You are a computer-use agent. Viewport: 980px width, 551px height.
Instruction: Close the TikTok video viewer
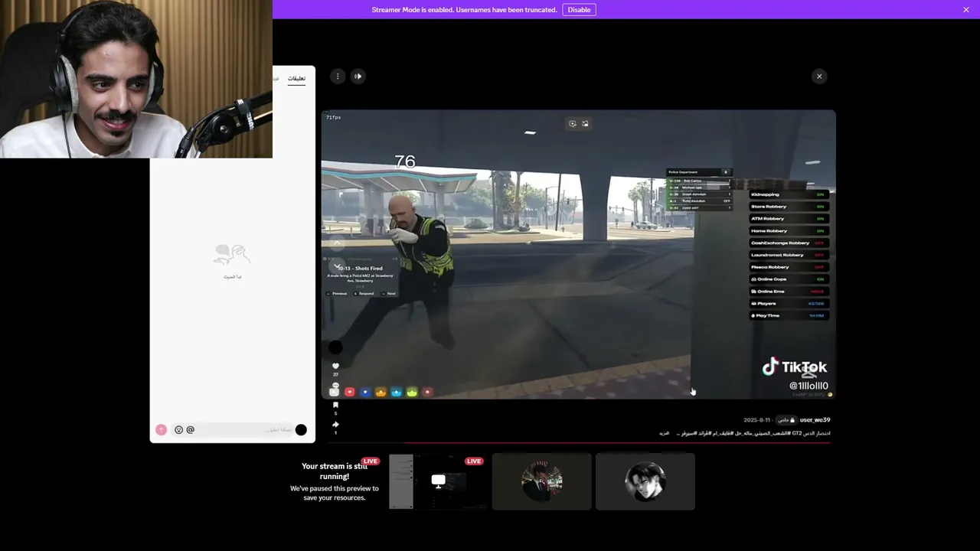[819, 77]
